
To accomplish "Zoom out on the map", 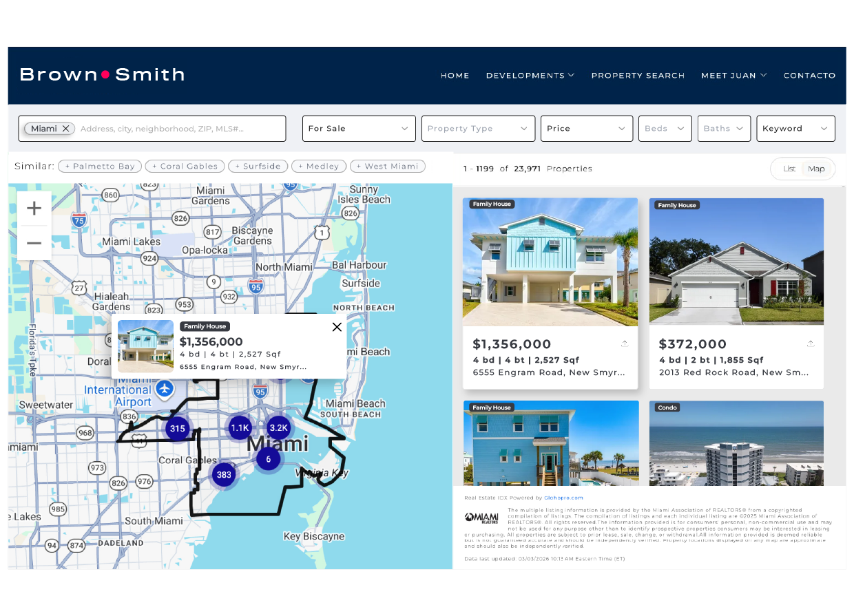I will 33,242.
